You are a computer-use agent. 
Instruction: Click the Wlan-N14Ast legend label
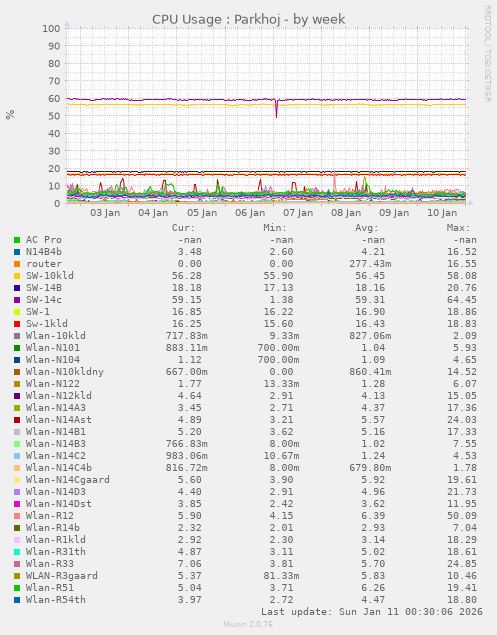pyautogui.click(x=59, y=420)
